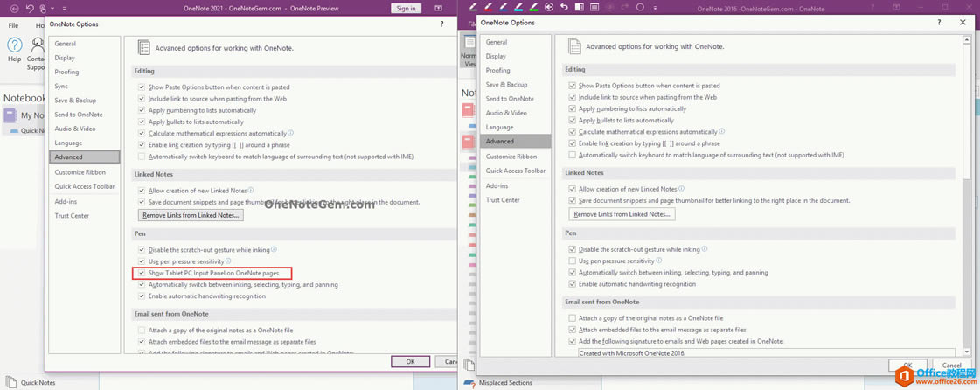The image size is (980, 390).
Task: Select Language category in OneNote 2021 Options
Action: point(85,143)
